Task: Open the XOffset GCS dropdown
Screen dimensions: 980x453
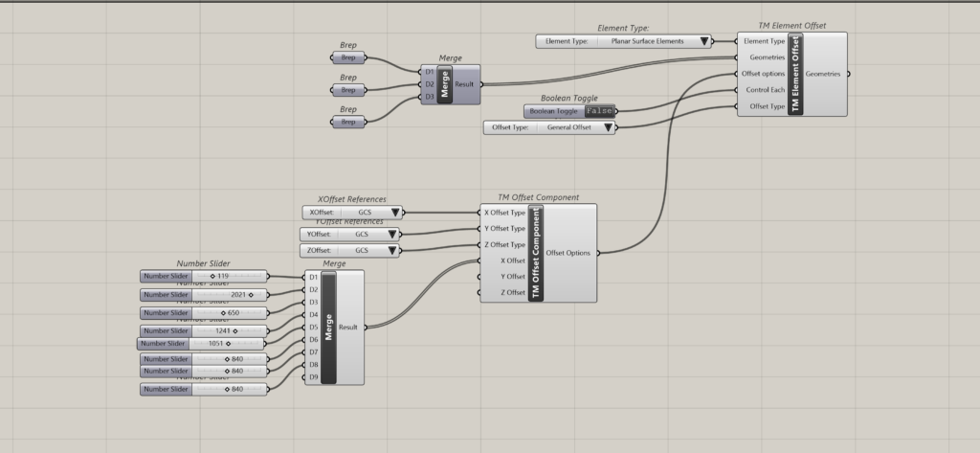Action: pos(393,213)
